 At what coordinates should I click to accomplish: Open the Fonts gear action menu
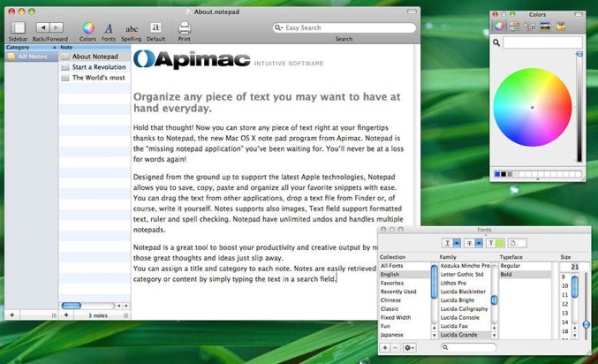(x=409, y=348)
